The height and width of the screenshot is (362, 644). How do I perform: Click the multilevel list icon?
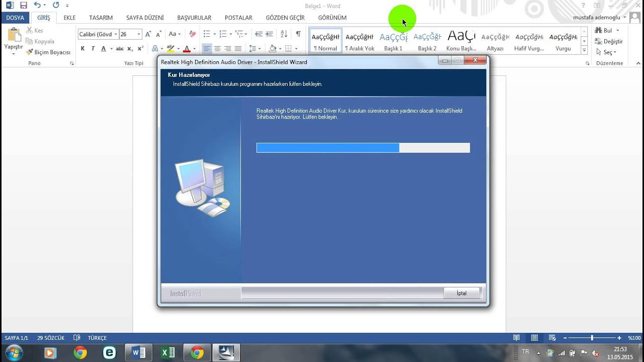tap(239, 34)
